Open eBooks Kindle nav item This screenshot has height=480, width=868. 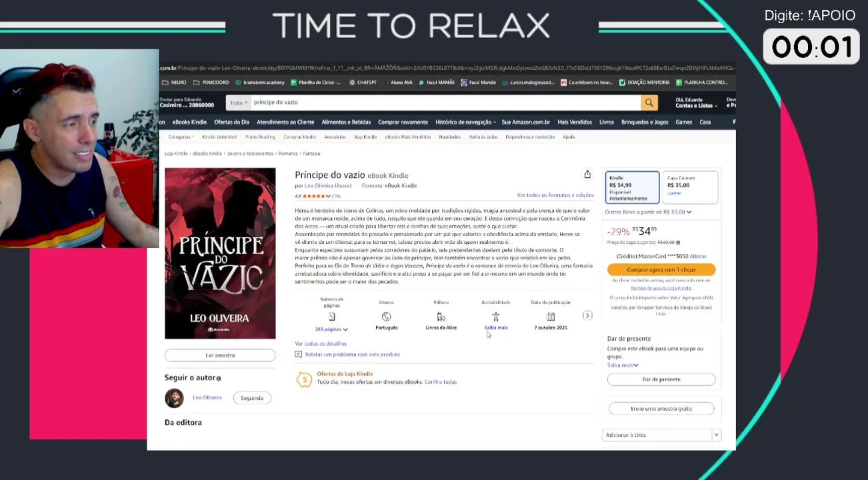[189, 122]
